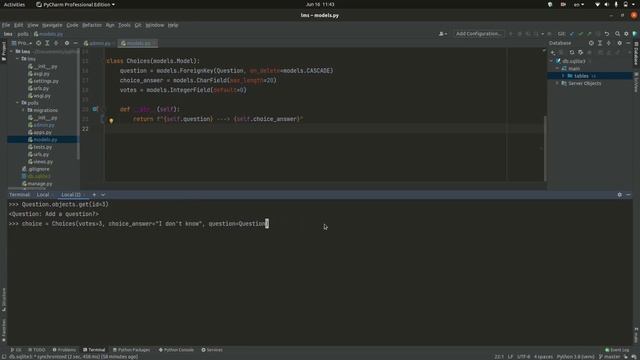Open the Python Console tool window
The height and width of the screenshot is (360, 640).
click(176, 350)
